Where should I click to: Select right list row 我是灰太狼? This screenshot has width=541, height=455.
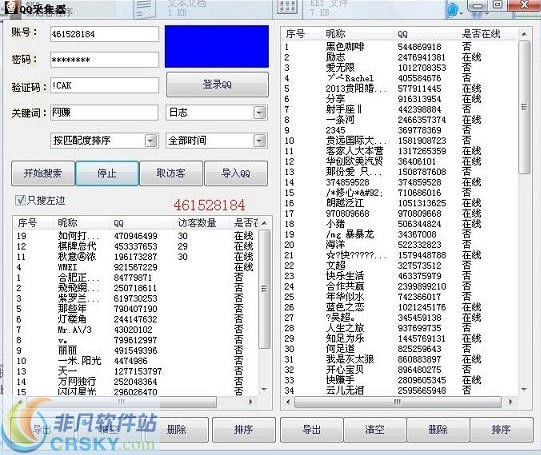tap(400, 359)
